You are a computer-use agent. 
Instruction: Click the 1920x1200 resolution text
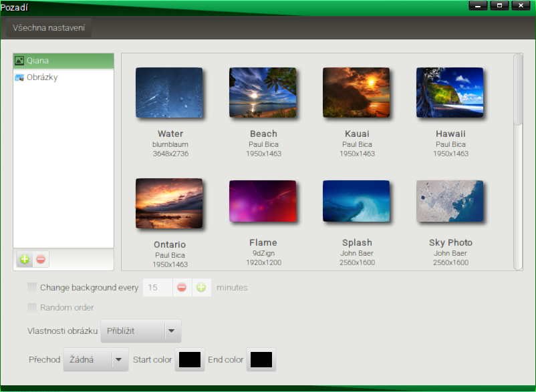coord(263,262)
